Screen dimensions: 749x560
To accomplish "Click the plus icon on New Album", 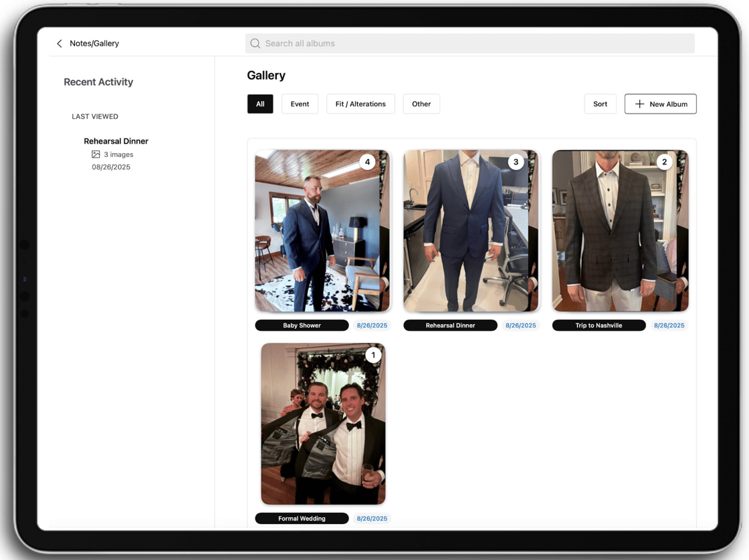I will tap(639, 104).
